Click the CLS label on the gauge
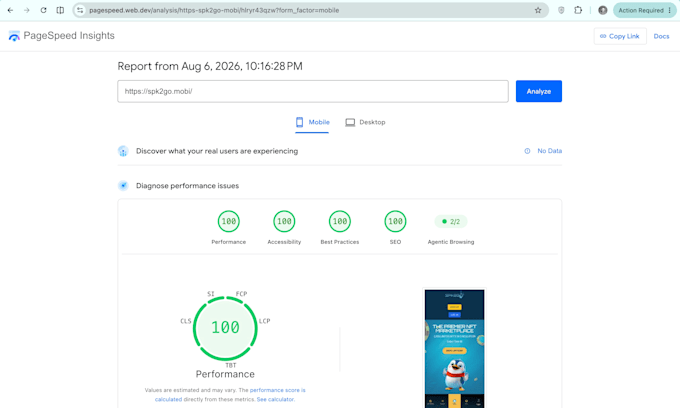Viewport: 680px width, 408px height. point(186,321)
